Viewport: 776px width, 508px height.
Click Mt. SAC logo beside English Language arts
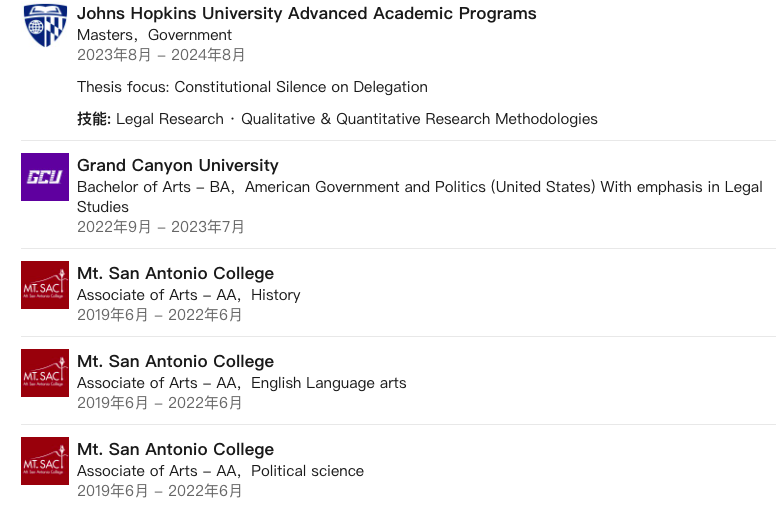point(45,373)
